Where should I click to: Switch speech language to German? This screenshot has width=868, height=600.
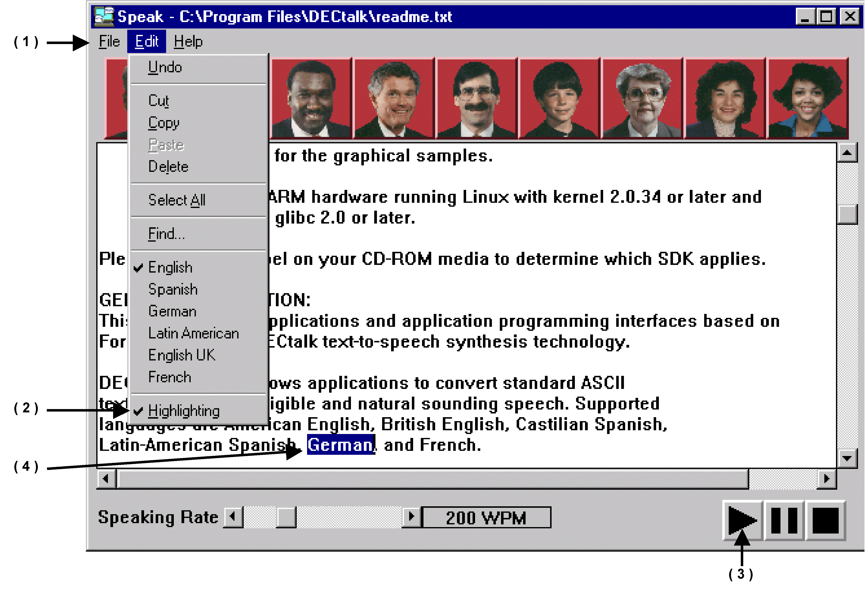click(x=172, y=311)
